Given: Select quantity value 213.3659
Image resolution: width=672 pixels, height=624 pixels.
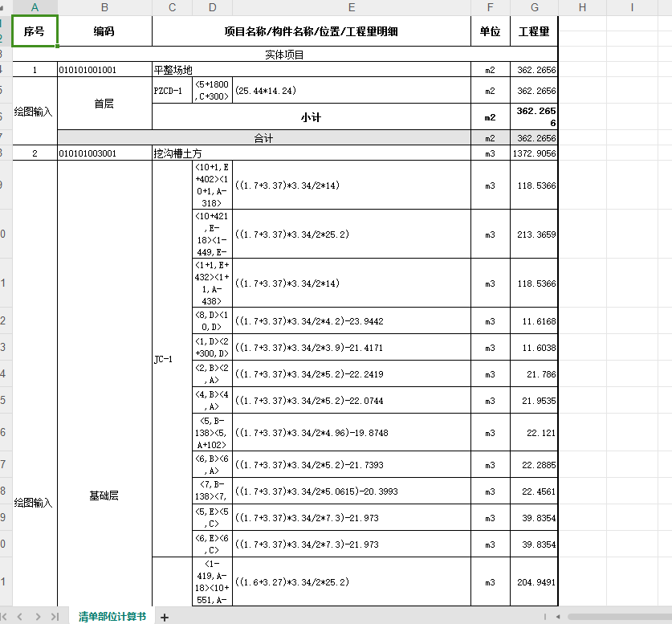Looking at the screenshot, I should (534, 234).
